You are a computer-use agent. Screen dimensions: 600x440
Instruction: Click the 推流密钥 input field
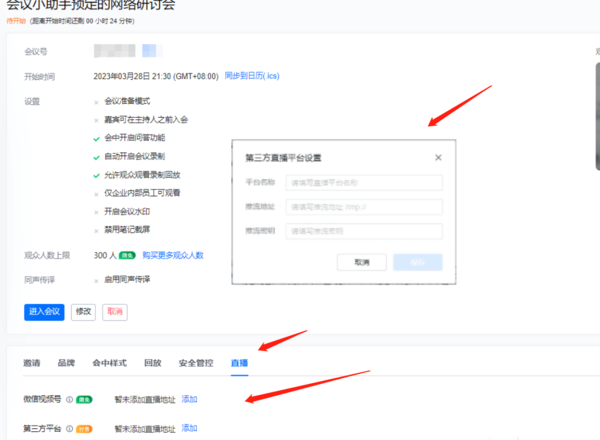pyautogui.click(x=364, y=231)
